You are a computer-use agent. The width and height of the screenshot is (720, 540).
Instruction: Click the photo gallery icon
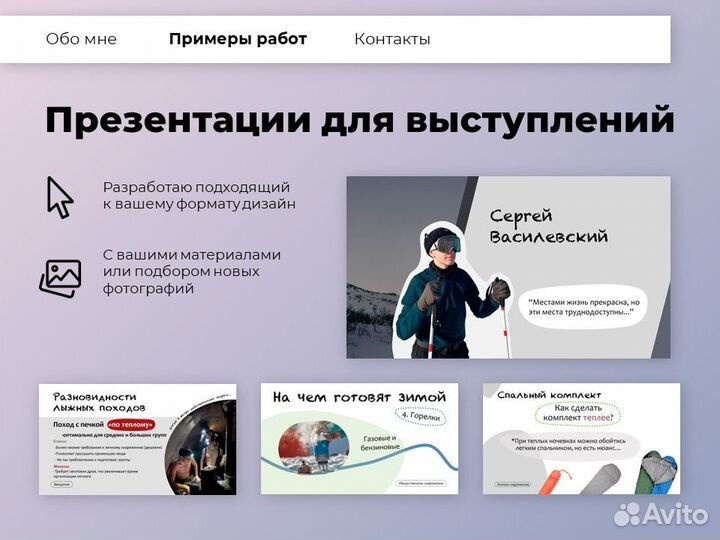point(61,278)
